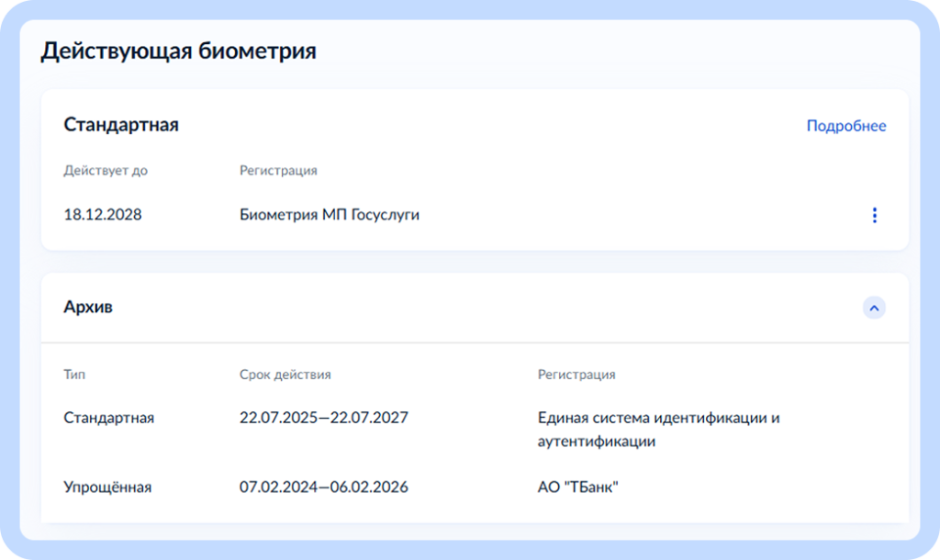Click the Биометрия МП Госуслуги registration text
Screen dimensions: 940x560
330,216
